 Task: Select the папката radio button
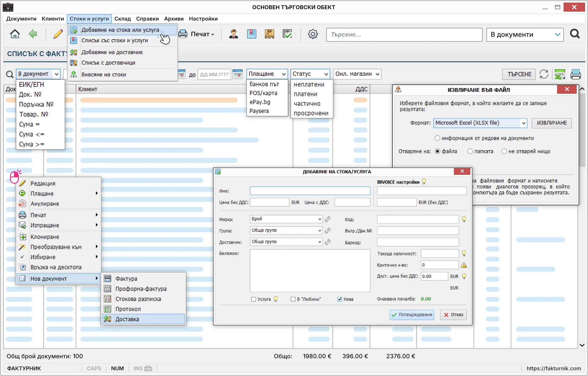click(x=470, y=151)
